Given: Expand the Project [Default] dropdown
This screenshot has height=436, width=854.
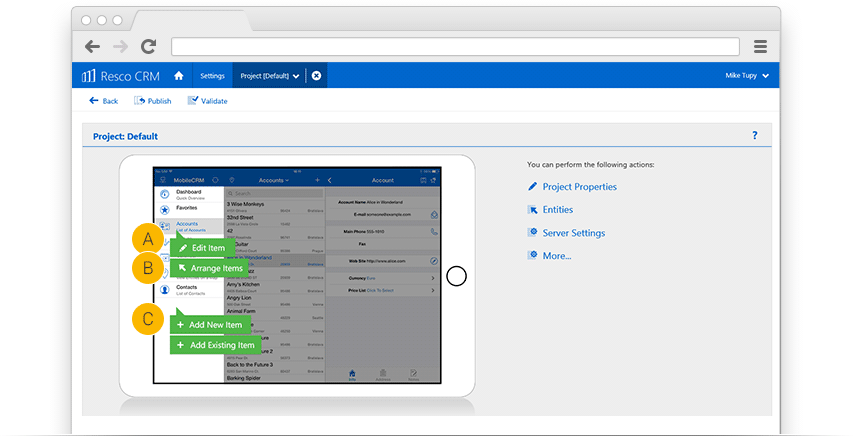Looking at the screenshot, I should point(296,76).
